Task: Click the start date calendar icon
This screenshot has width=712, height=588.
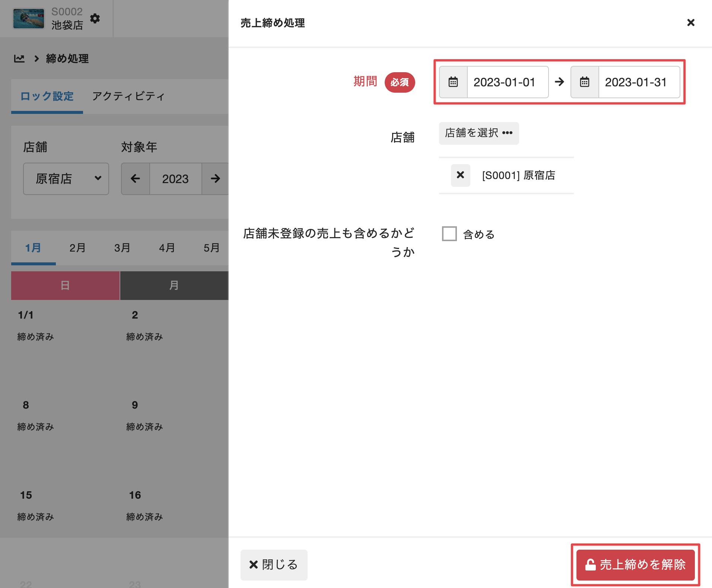Action: pos(453,82)
